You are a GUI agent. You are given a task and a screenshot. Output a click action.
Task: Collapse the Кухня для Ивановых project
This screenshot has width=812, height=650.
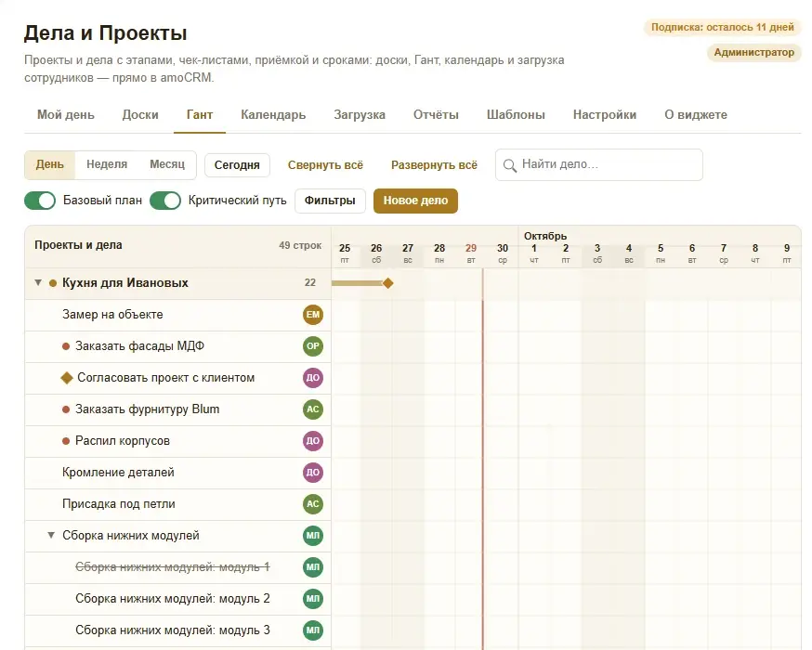pos(38,283)
